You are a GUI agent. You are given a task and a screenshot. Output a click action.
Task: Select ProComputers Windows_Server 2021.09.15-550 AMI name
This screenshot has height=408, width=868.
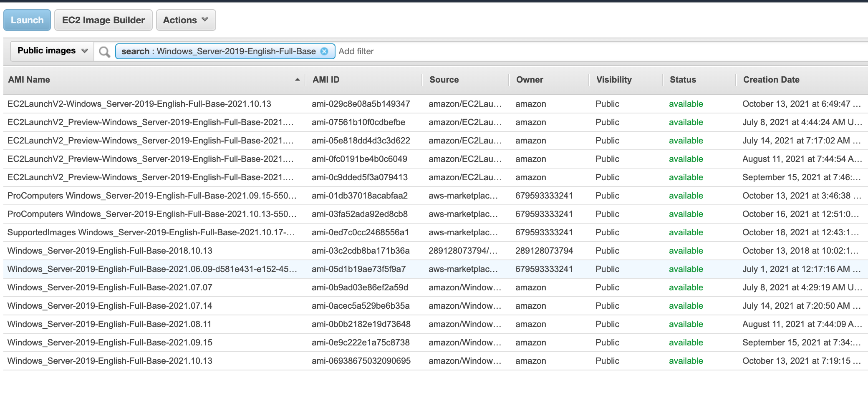152,196
